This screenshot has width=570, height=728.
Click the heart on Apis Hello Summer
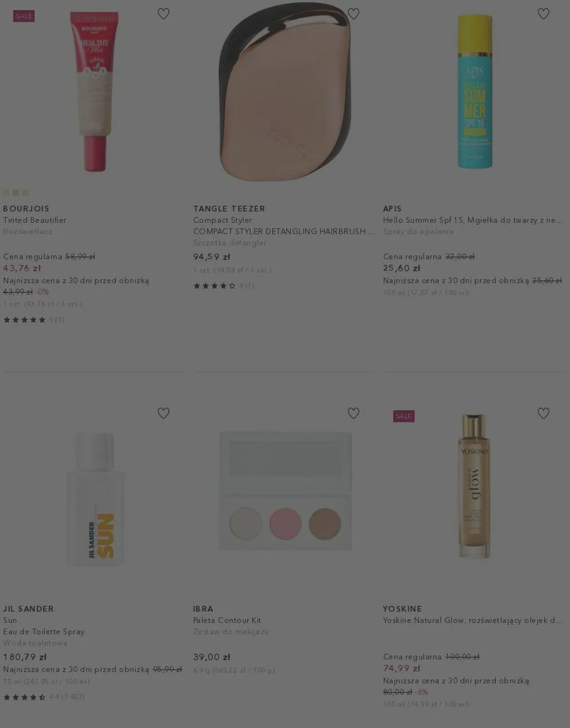tap(543, 14)
